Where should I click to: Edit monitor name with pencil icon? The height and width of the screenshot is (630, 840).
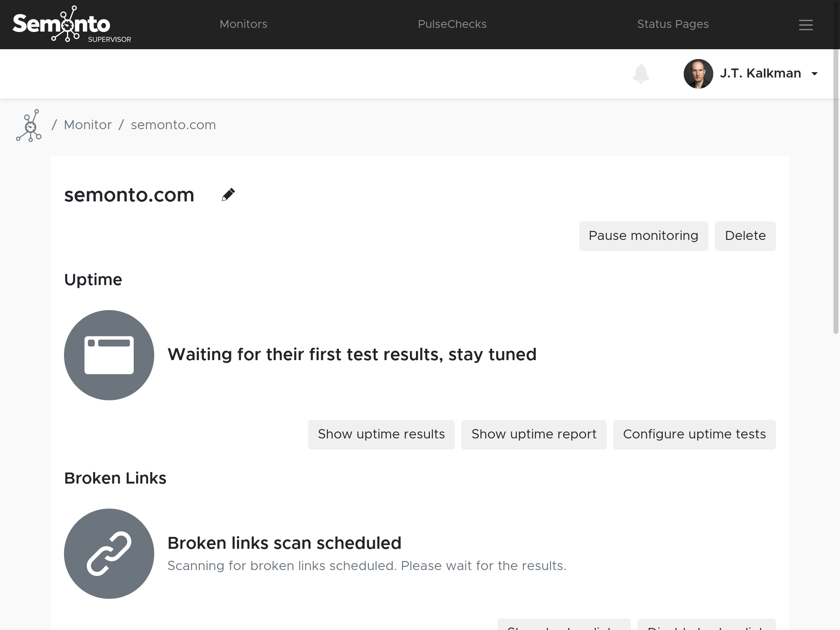click(x=228, y=195)
